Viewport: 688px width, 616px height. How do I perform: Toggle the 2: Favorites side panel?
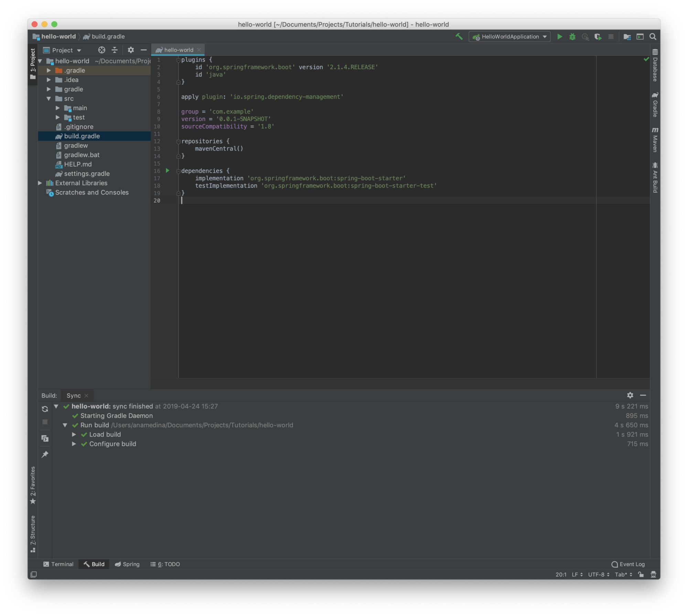33,486
